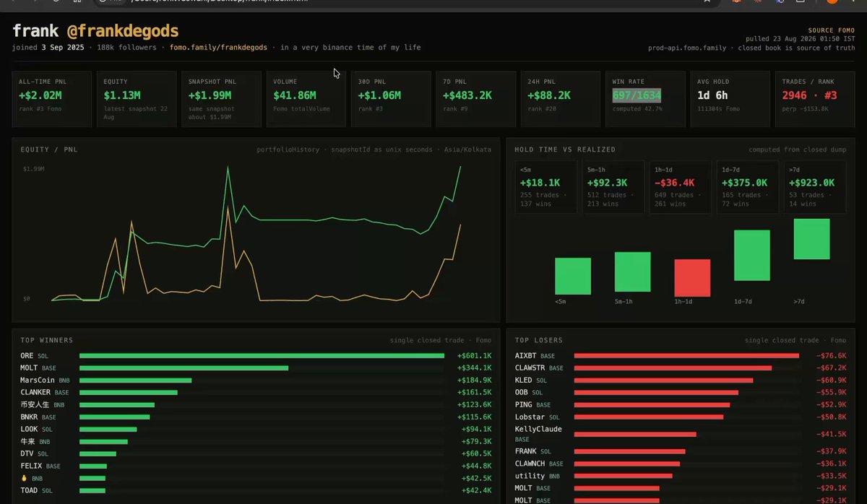
Task: Select the 5m–1h hold time card
Action: pyautogui.click(x=613, y=187)
